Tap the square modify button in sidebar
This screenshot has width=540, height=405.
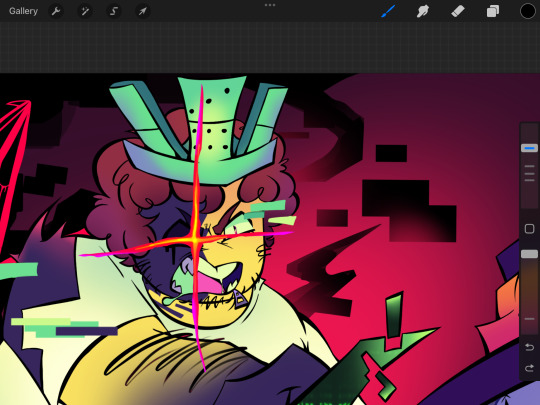[529, 229]
